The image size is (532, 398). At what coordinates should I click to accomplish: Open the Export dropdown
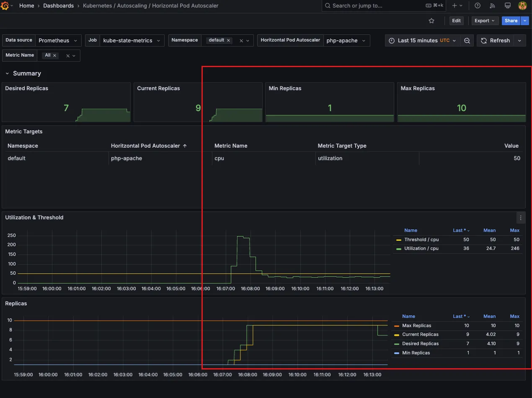[485, 21]
